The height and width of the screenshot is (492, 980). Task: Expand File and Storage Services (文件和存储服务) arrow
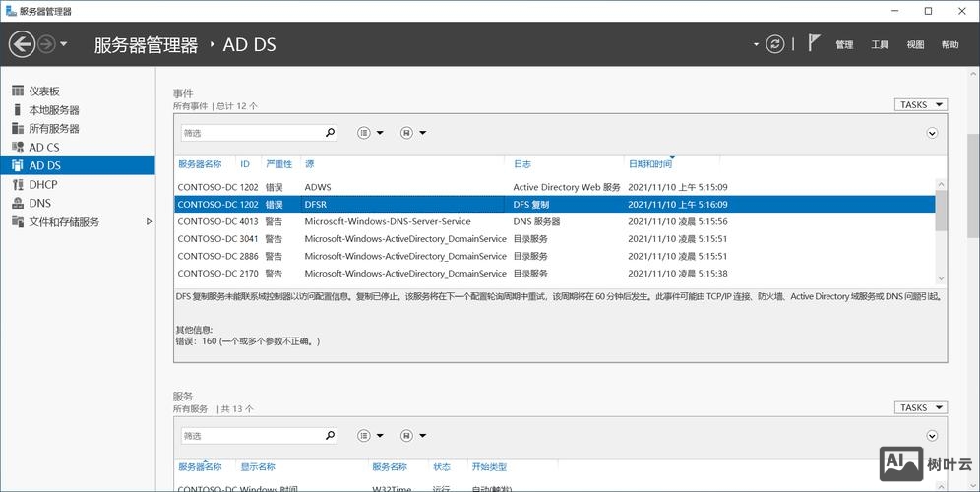150,222
